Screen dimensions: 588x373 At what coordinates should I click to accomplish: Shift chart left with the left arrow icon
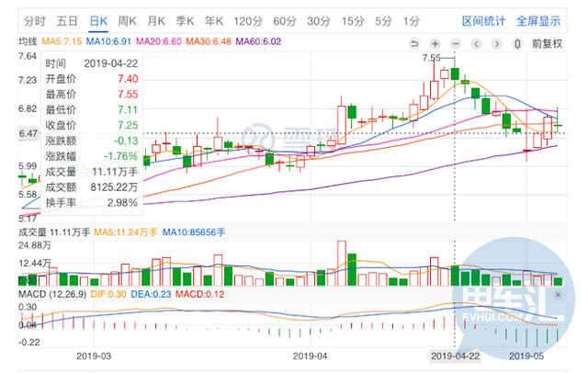click(x=476, y=44)
